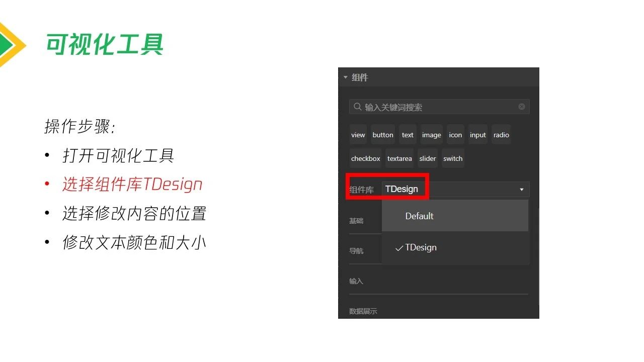Click the magnifier icon in search box
The image size is (644, 362).
coord(357,107)
